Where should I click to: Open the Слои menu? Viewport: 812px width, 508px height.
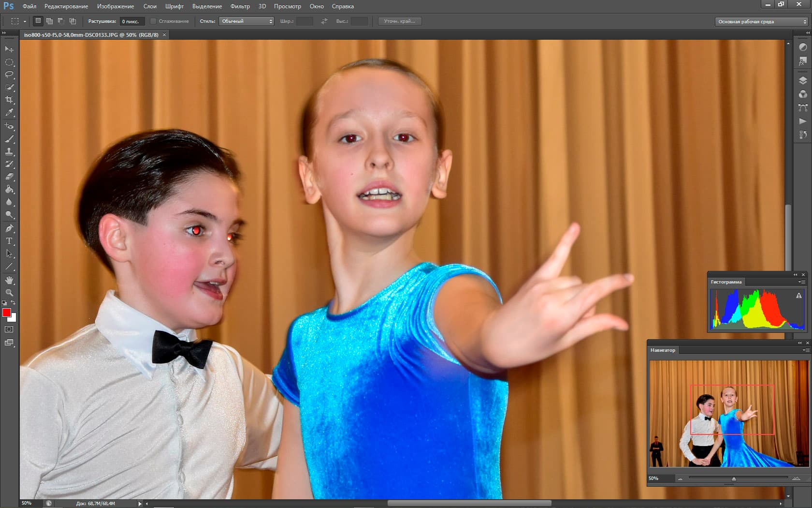tap(150, 6)
